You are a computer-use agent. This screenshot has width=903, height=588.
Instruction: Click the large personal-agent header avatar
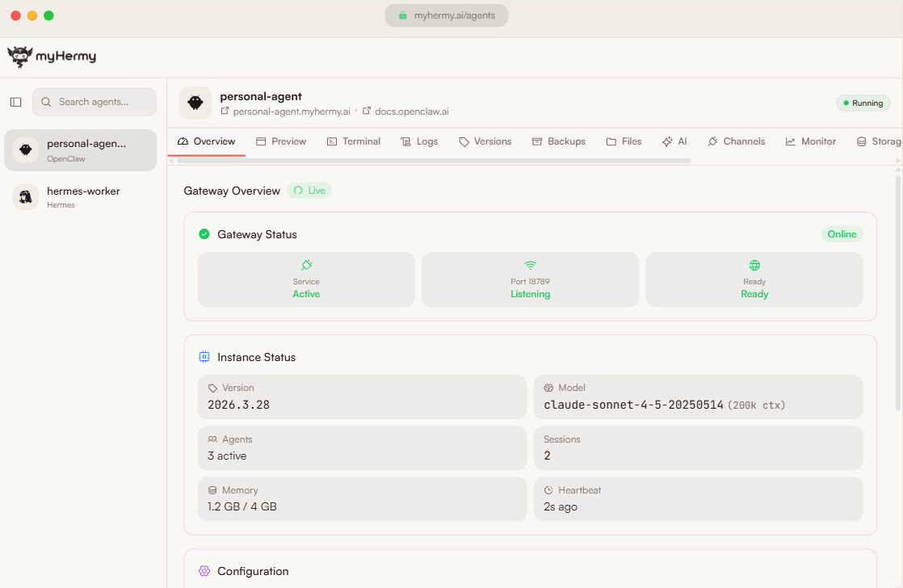[x=195, y=103]
